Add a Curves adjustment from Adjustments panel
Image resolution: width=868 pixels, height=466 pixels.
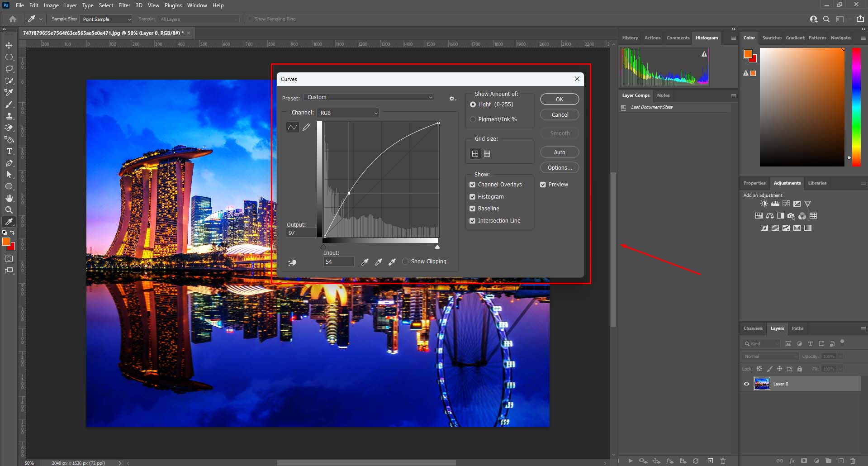pos(786,204)
